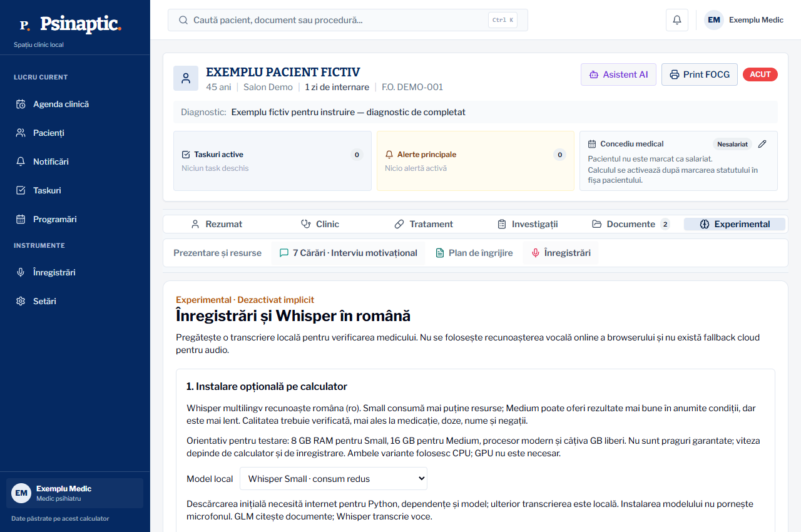Open Notificări sidebar item
This screenshot has width=801, height=532.
(x=75, y=161)
